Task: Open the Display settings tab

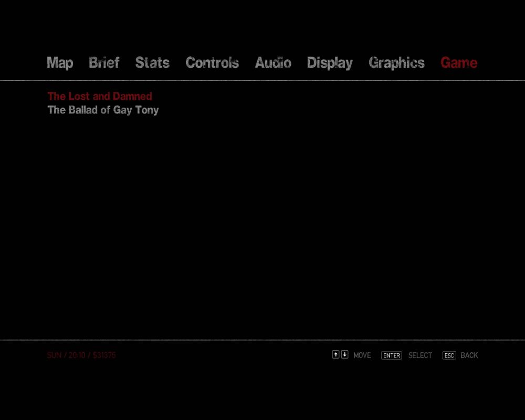Action: point(330,63)
